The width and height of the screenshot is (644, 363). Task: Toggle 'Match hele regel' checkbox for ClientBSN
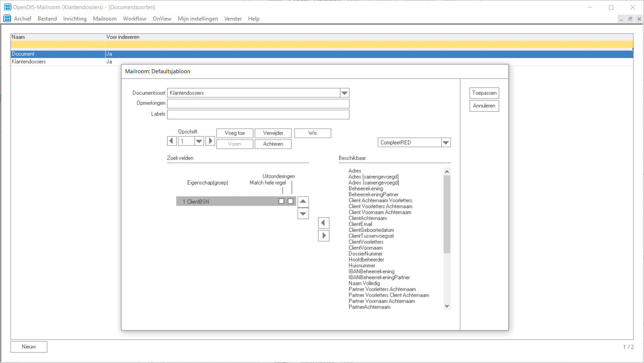tap(281, 201)
